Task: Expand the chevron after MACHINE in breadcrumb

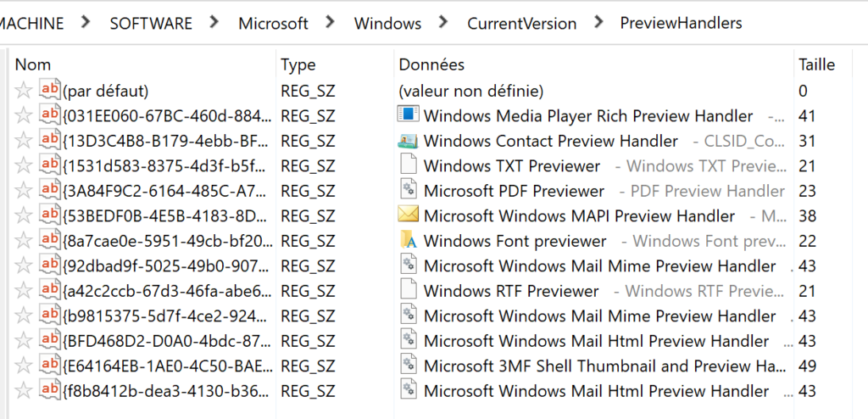Action: coord(86,22)
